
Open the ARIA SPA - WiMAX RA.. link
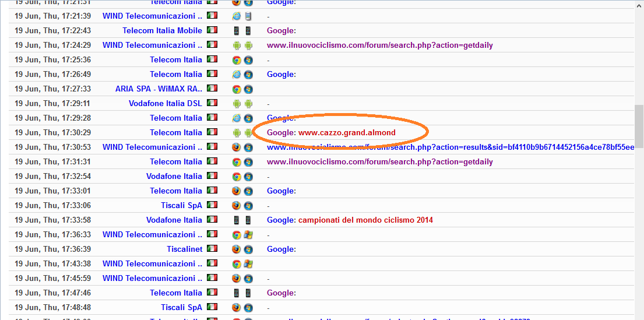(159, 89)
